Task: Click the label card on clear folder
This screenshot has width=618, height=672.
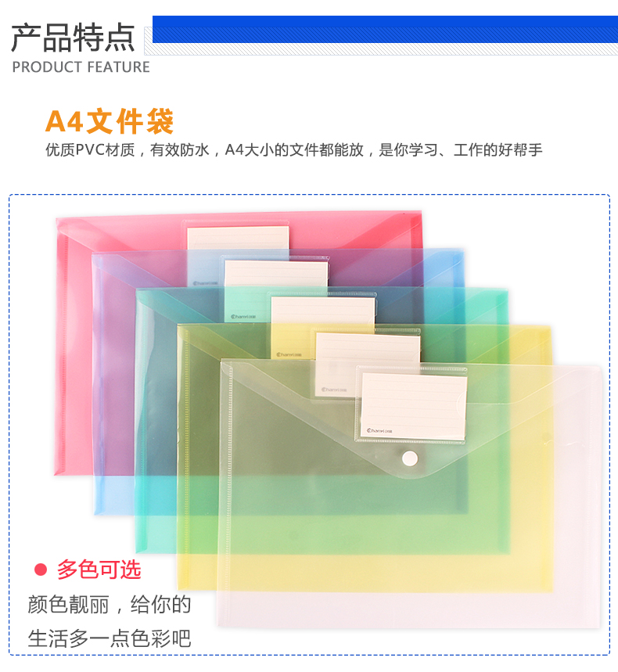Action: coord(414,405)
